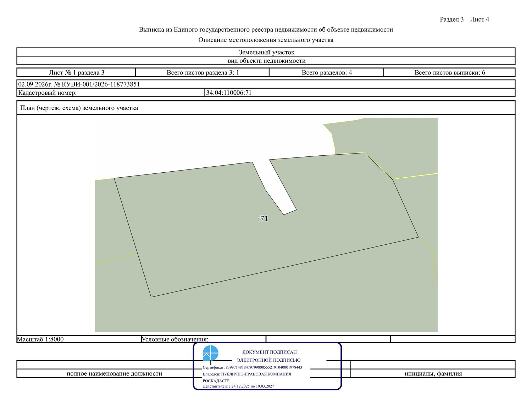Image resolution: width=532 pixels, height=411 pixels.
Task: Click the label "Кадастровый номер:"
Action: pos(47,93)
